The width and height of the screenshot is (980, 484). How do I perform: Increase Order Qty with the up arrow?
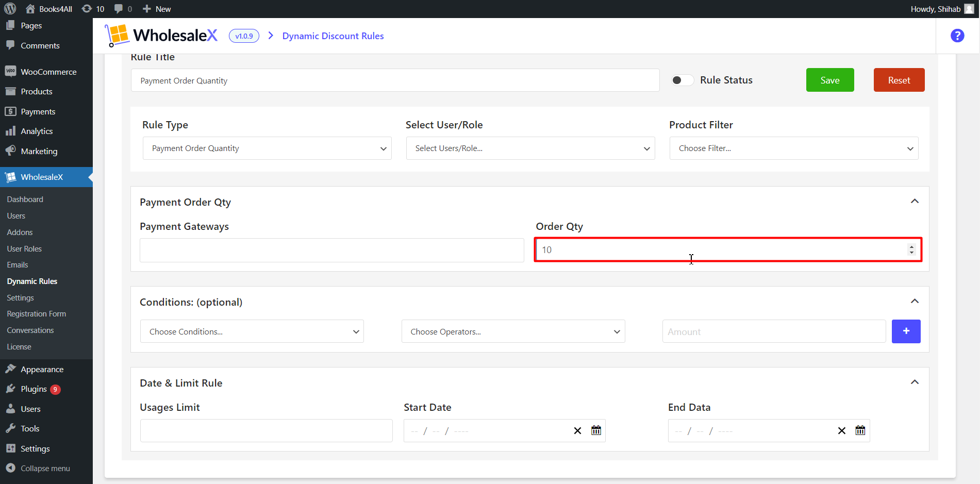(911, 247)
